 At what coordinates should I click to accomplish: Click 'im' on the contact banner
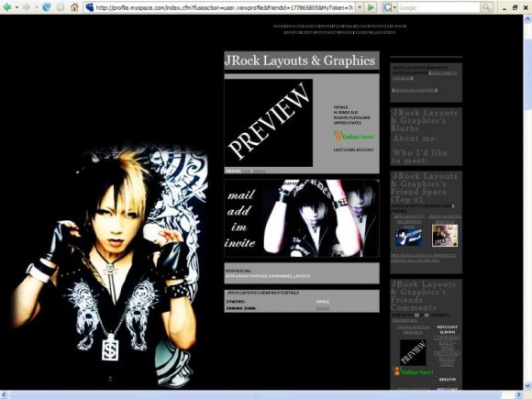coord(238,227)
